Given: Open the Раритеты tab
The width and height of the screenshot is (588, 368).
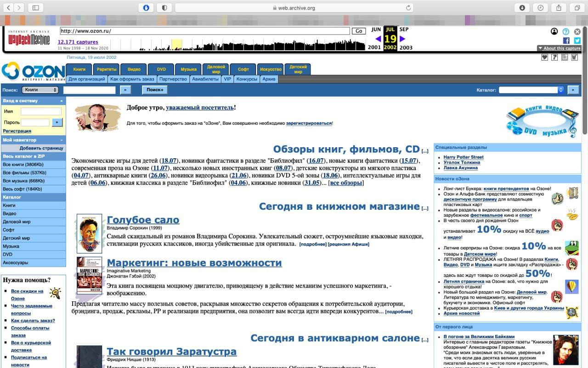Looking at the screenshot, I should pos(107,69).
